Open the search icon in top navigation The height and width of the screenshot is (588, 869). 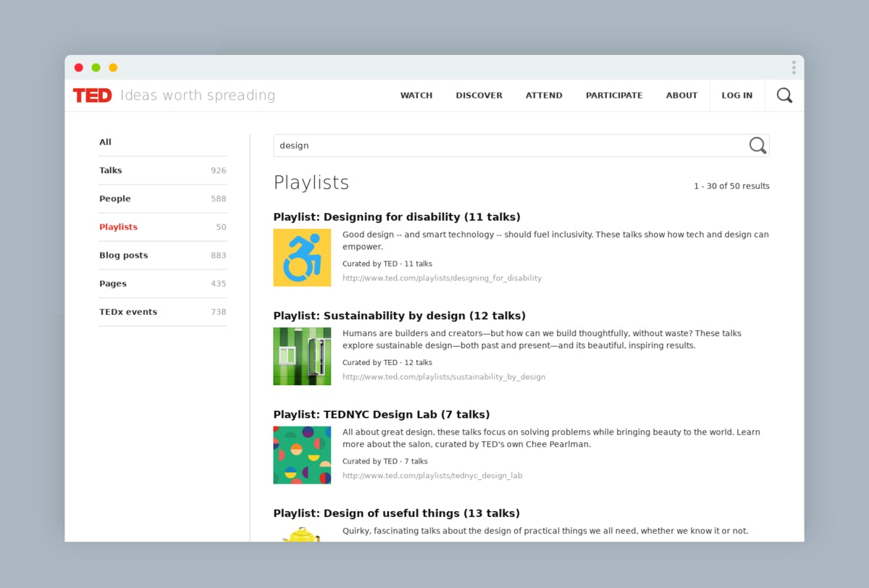click(784, 95)
